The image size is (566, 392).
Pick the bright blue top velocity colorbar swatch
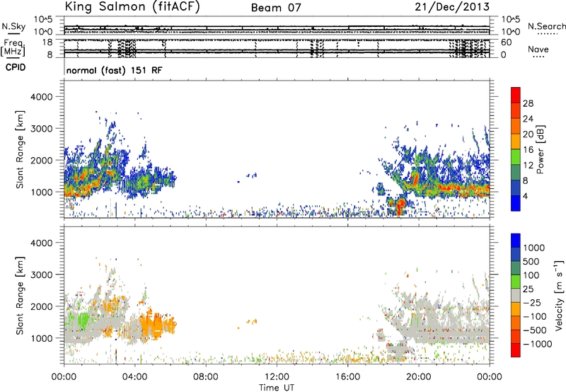coord(516,241)
